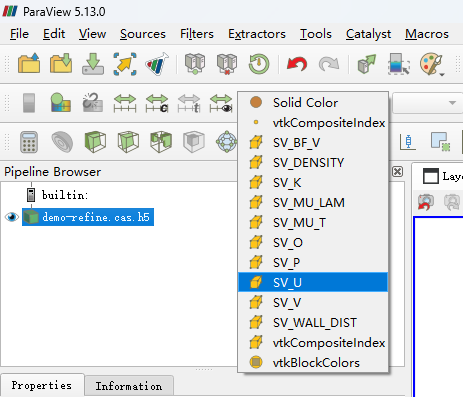Viewport: 463px width, 397px height.
Task: Click the Clip filter icon
Action: pyautogui.click(x=95, y=142)
